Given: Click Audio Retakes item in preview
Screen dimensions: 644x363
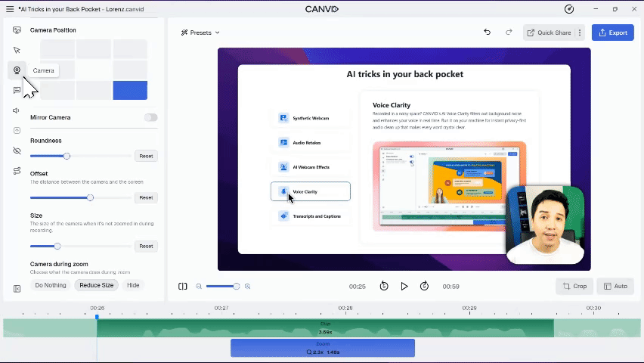Looking at the screenshot, I should click(311, 143).
